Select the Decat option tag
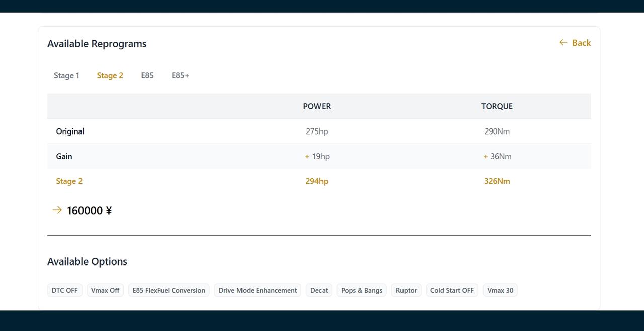Image resolution: width=644 pixels, height=331 pixels. click(x=319, y=290)
